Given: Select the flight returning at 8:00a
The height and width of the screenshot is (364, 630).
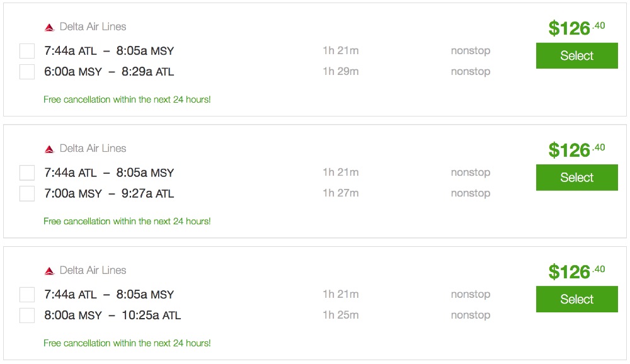Looking at the screenshot, I should (x=576, y=299).
